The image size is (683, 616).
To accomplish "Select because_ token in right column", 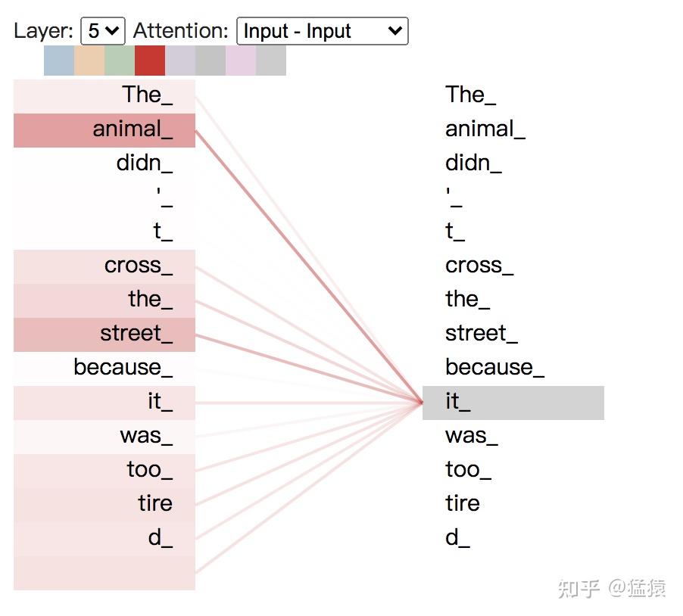I will 494,368.
